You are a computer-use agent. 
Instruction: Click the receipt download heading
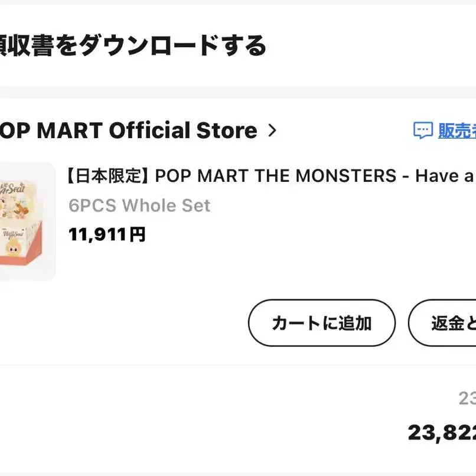(x=133, y=45)
